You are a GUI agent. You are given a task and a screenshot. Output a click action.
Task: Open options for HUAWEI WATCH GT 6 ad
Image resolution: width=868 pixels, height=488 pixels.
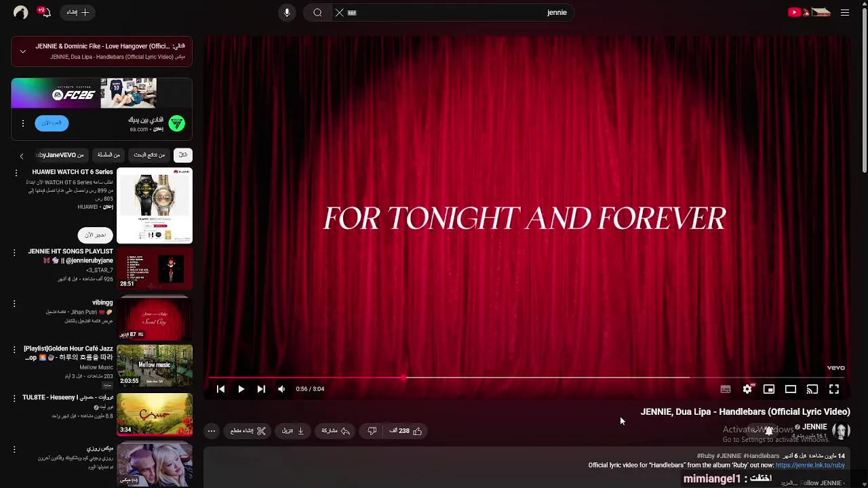pos(16,174)
